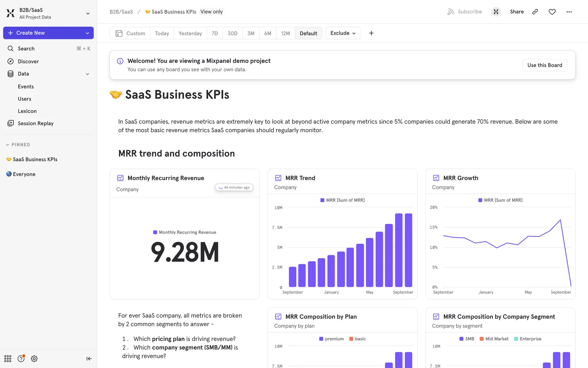Click the Create New button
The width and height of the screenshot is (588, 368).
31,33
